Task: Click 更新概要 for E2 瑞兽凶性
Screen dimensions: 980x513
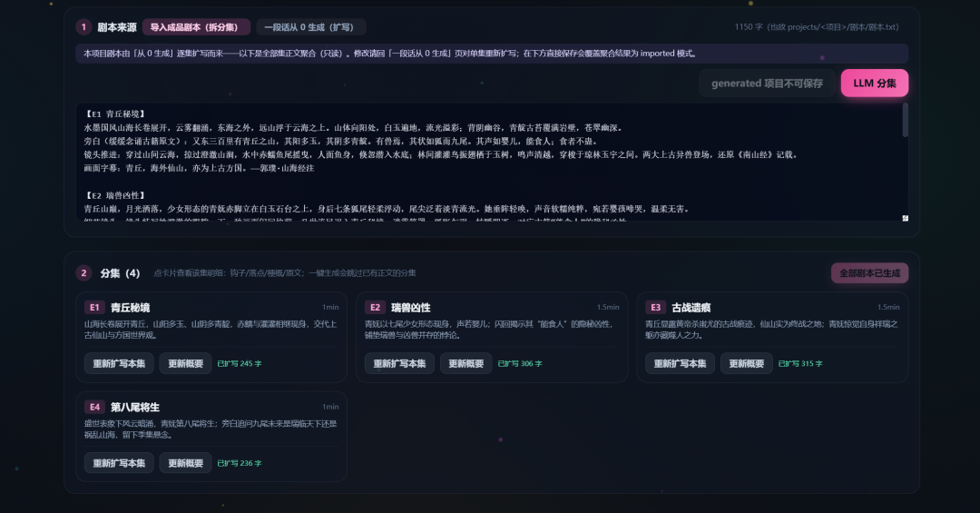Action: (466, 363)
